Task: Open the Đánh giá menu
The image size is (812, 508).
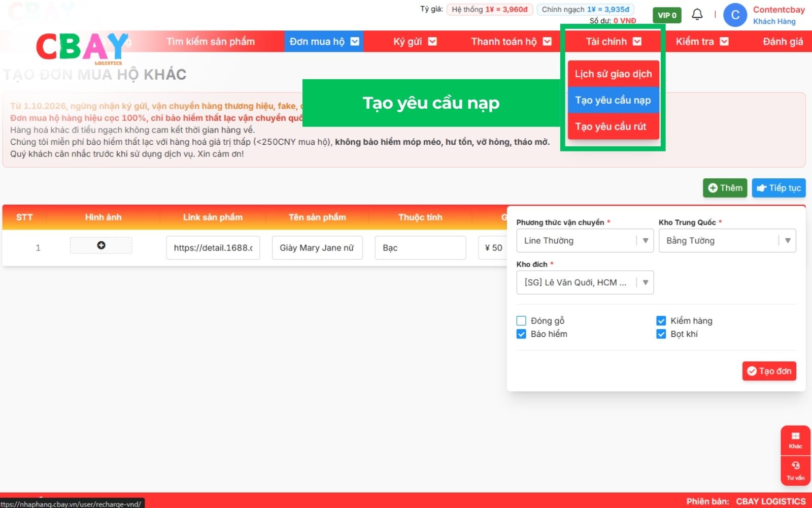Action: pyautogui.click(x=783, y=41)
